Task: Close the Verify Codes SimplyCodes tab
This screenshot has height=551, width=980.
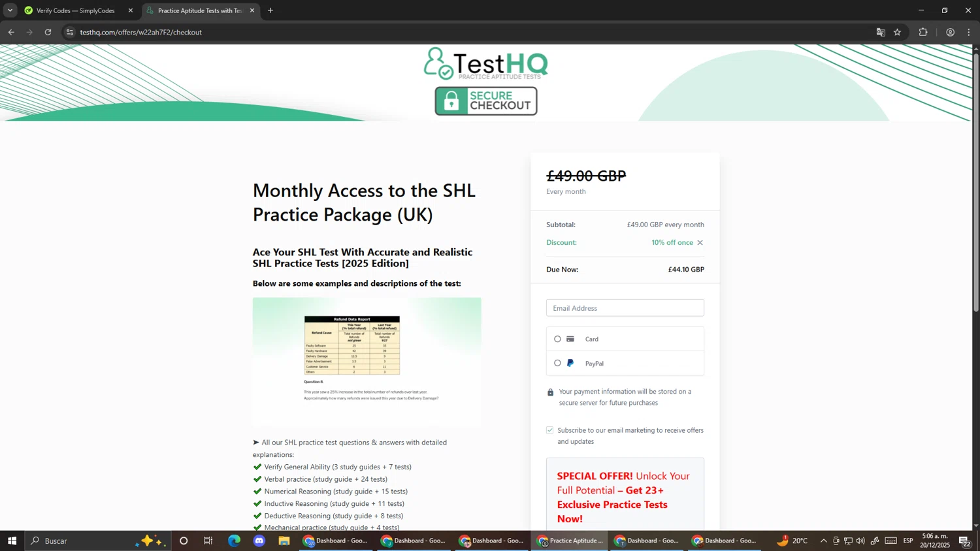Action: 131,10
